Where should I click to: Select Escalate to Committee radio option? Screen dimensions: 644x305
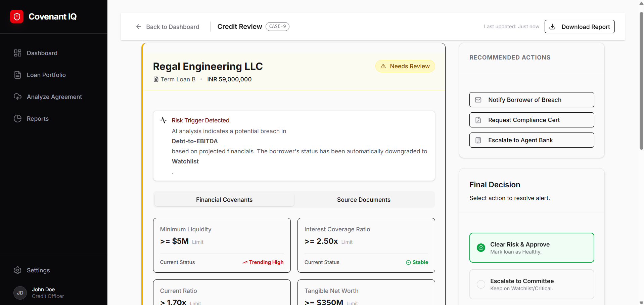(x=481, y=284)
